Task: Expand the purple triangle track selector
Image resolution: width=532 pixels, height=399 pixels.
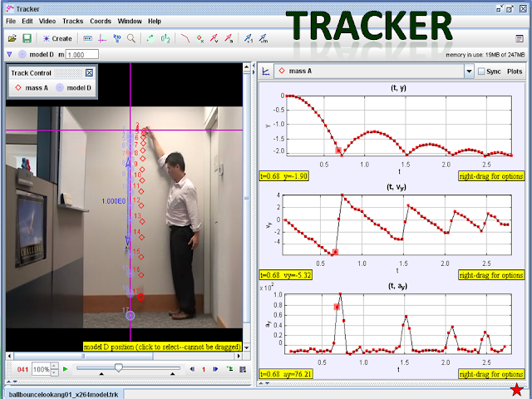Action: pyautogui.click(x=9, y=54)
